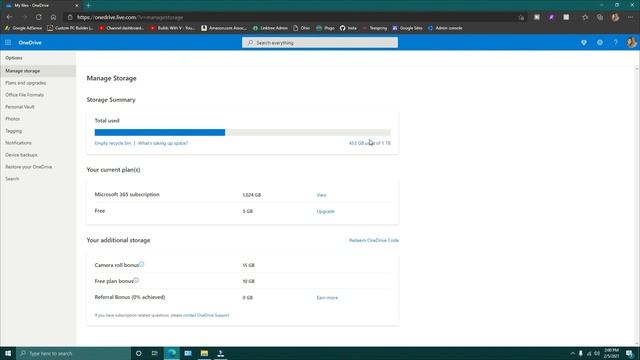Screen dimensions: 640x360
Task: Open the browser favorites star
Action: pyautogui.click(x=585, y=17)
